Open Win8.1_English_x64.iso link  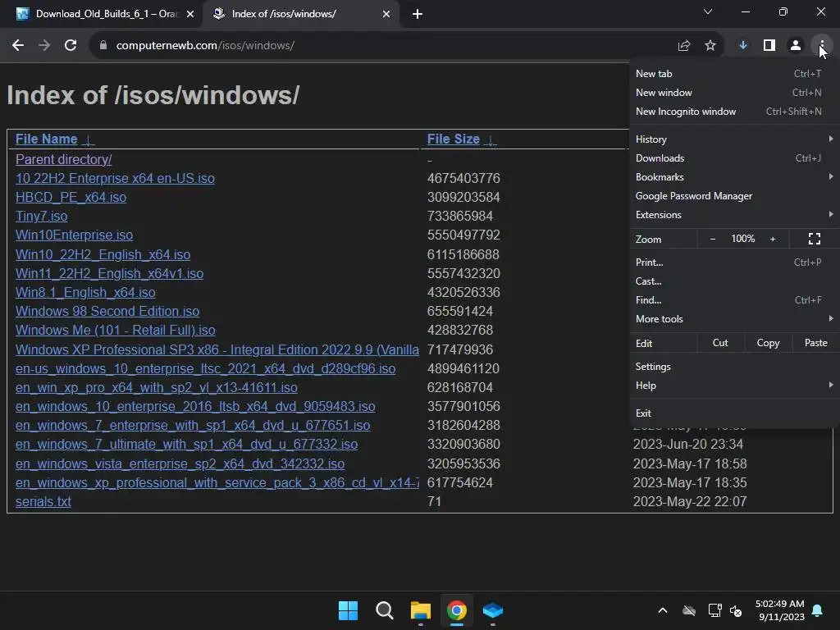(85, 293)
